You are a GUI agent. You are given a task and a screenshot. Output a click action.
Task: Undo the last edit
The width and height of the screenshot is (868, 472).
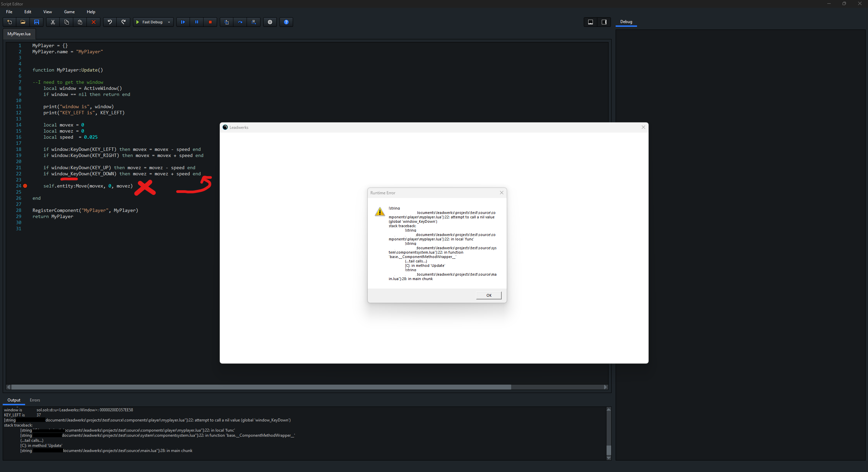(110, 22)
